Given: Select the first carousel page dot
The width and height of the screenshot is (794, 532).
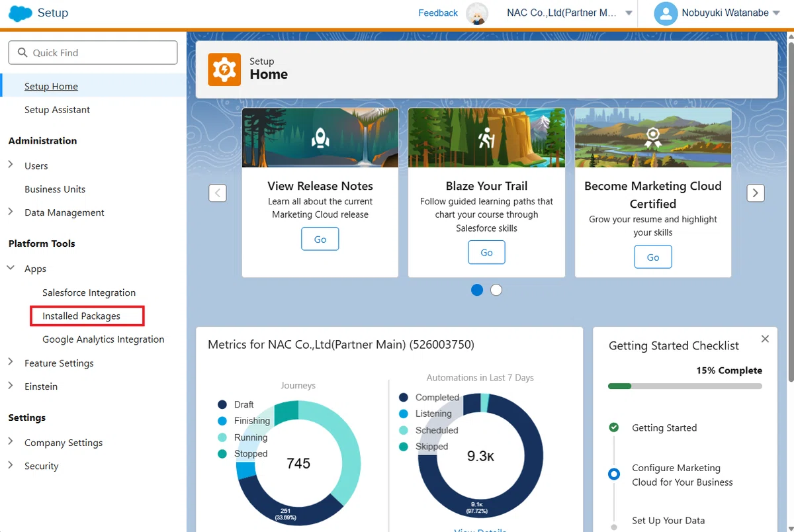Looking at the screenshot, I should coord(476,290).
